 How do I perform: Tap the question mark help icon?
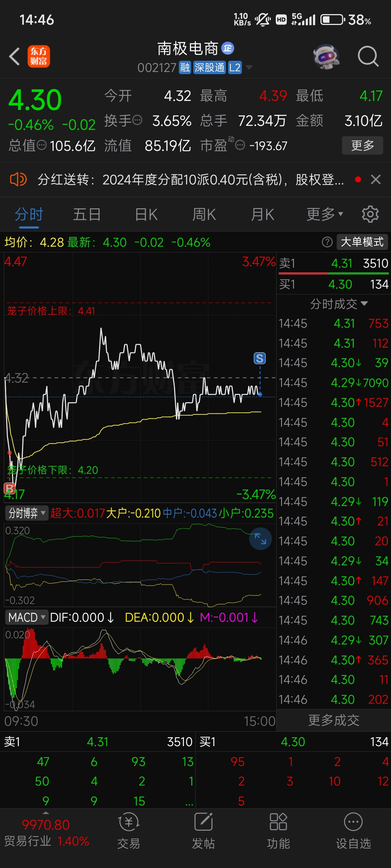[x=327, y=242]
